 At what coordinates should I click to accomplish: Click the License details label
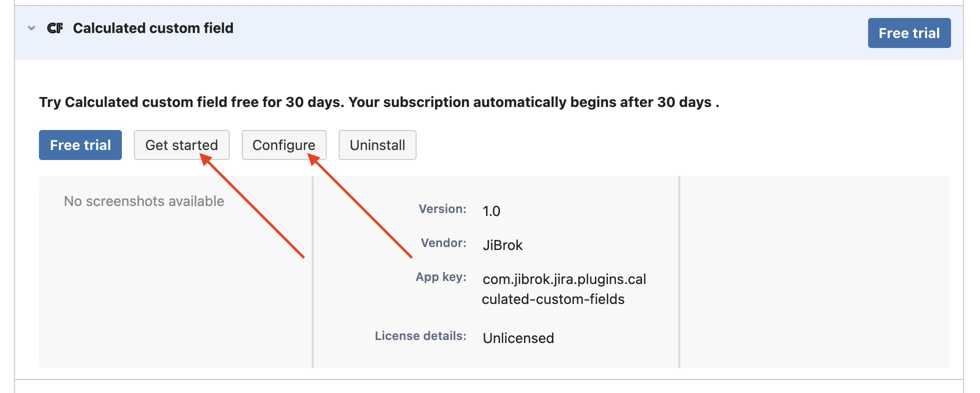tap(421, 336)
